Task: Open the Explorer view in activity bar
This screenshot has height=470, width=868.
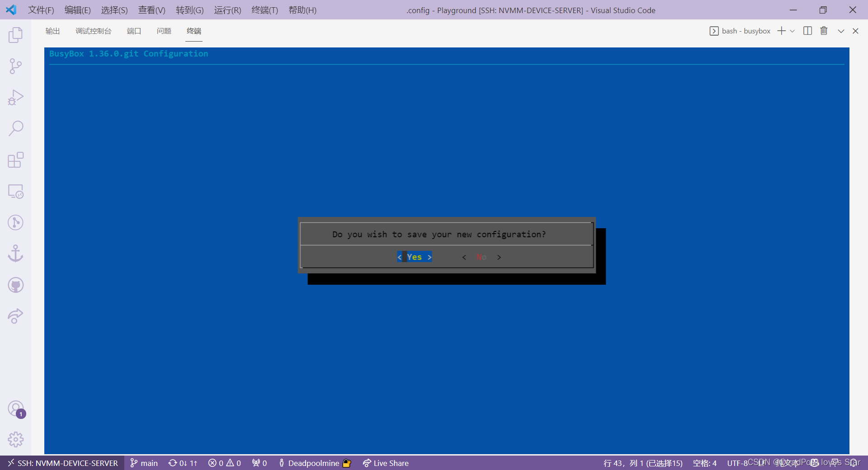Action: tap(15, 35)
